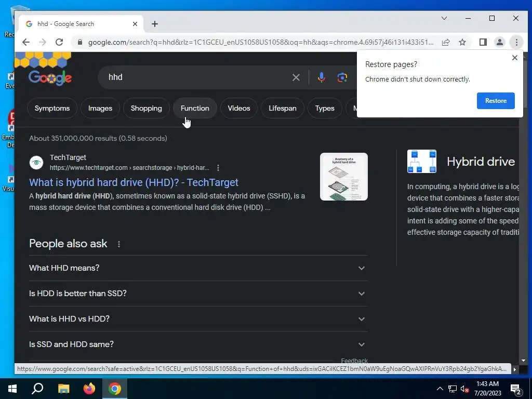Click the TechTarget URL breadcrumb

(x=129, y=168)
